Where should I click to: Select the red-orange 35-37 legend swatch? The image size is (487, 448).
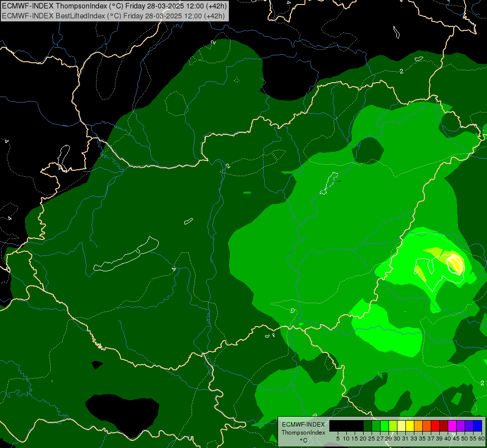[427, 426]
